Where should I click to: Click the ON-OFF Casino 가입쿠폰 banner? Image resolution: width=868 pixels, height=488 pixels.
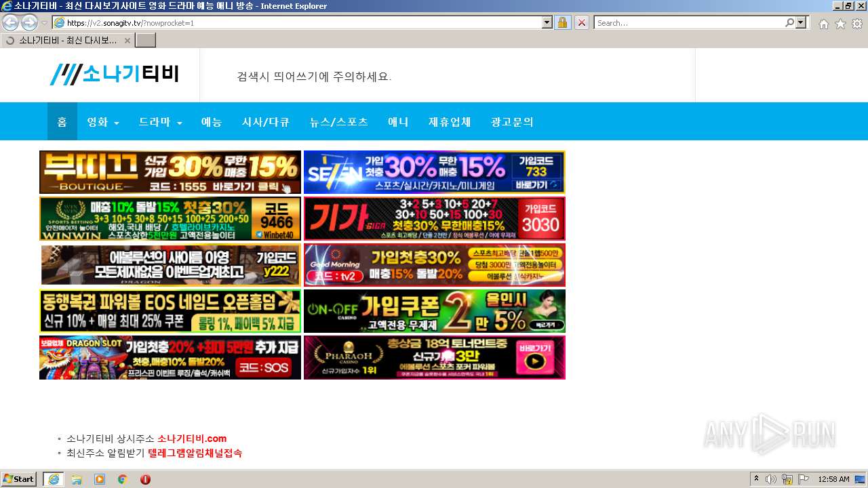click(435, 311)
